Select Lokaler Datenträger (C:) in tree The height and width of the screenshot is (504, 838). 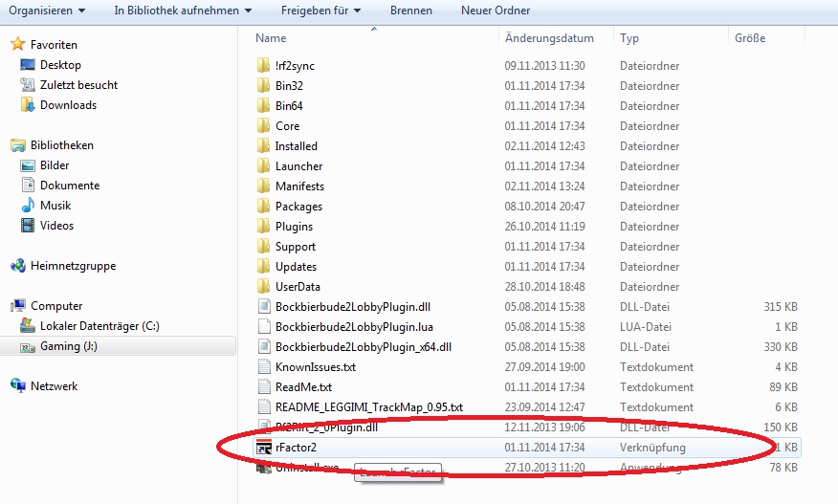(x=99, y=326)
